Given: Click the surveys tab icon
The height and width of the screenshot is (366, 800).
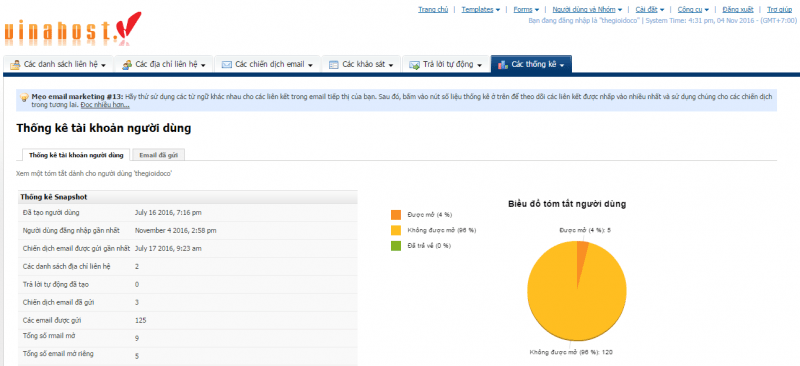Looking at the screenshot, I should (334, 65).
